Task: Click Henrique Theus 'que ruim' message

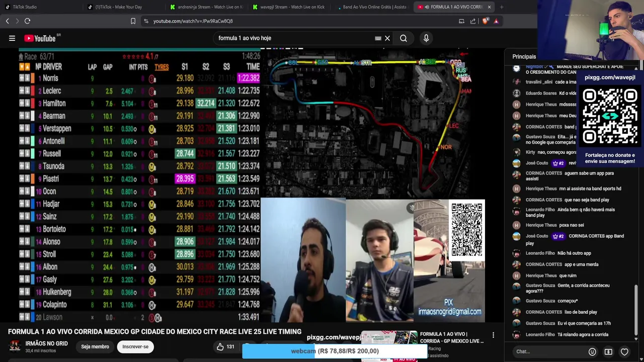Action: (551, 276)
